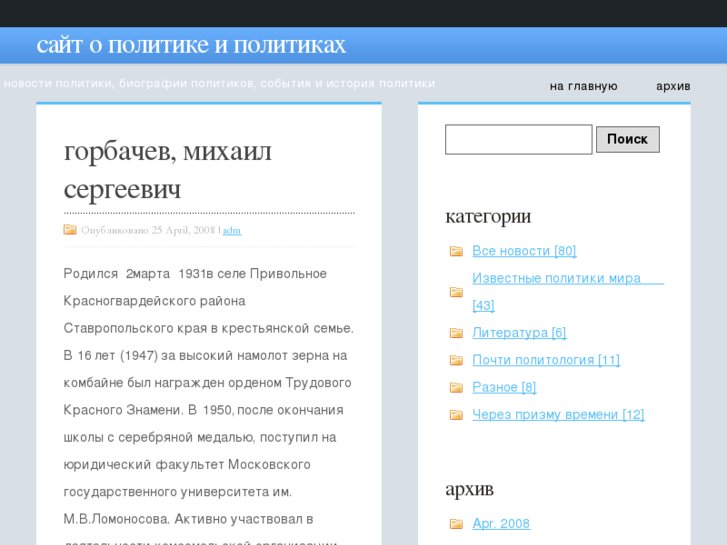Focus the search text field
The image size is (727, 545).
click(x=518, y=140)
